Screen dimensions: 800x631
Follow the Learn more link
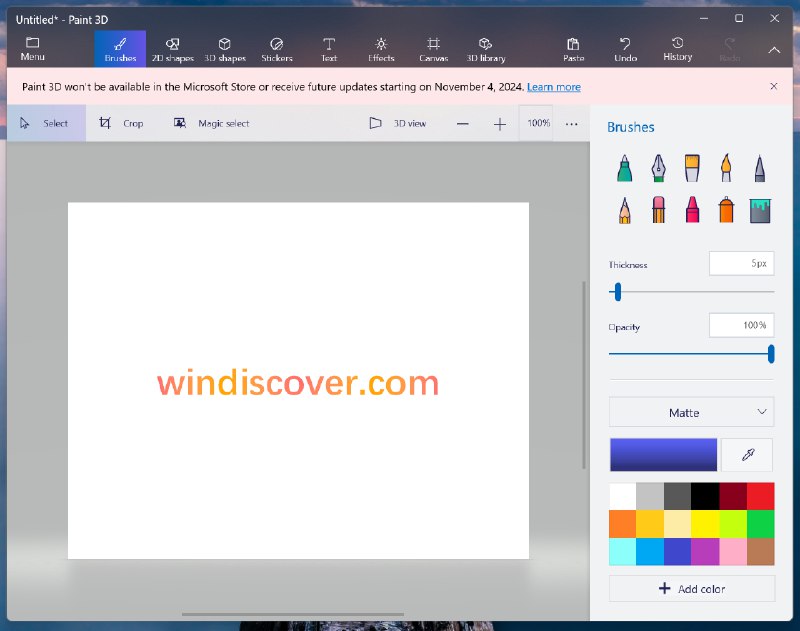[554, 87]
